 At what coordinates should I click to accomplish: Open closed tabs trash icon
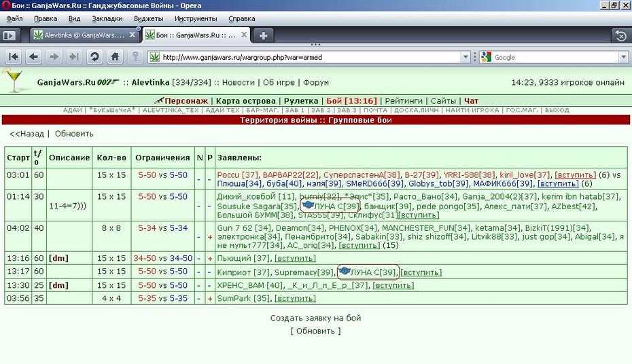pos(621,35)
